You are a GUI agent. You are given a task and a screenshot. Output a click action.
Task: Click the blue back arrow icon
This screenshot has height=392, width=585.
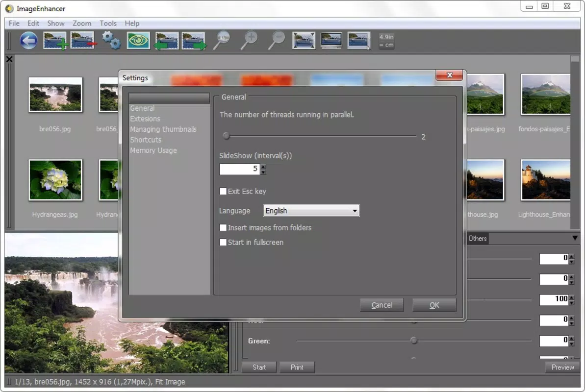click(x=29, y=41)
